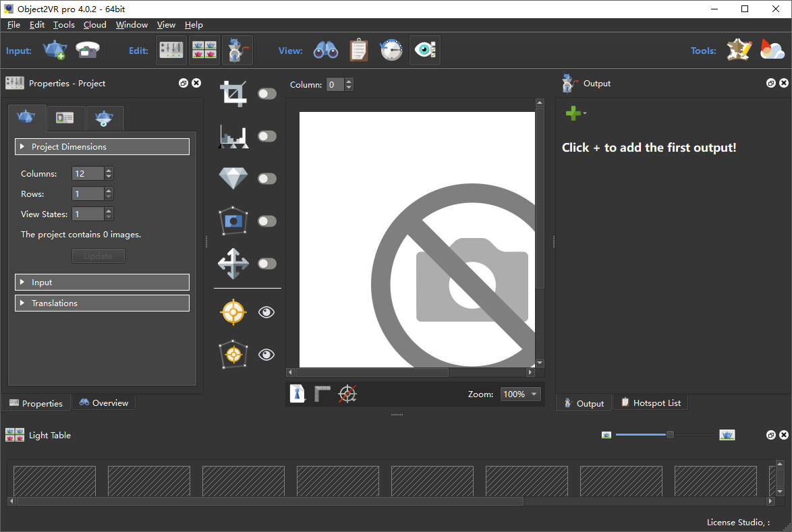Expand the Input section
This screenshot has height=532, width=792.
point(102,283)
